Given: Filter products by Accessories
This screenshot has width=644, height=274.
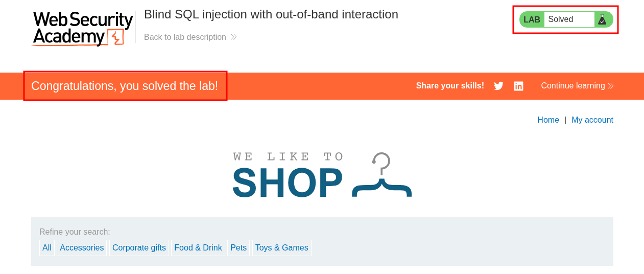Looking at the screenshot, I should [82, 248].
